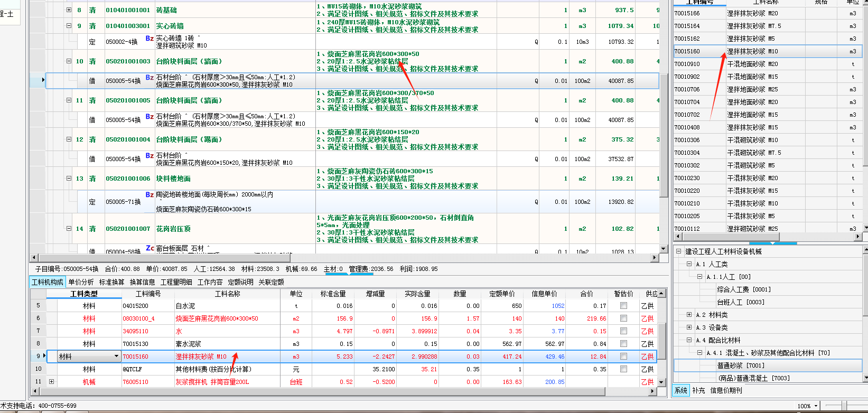Click the left arrow of 工料机 table horizontal scrollbar
This screenshot has height=413, width=868.
pos(34,391)
